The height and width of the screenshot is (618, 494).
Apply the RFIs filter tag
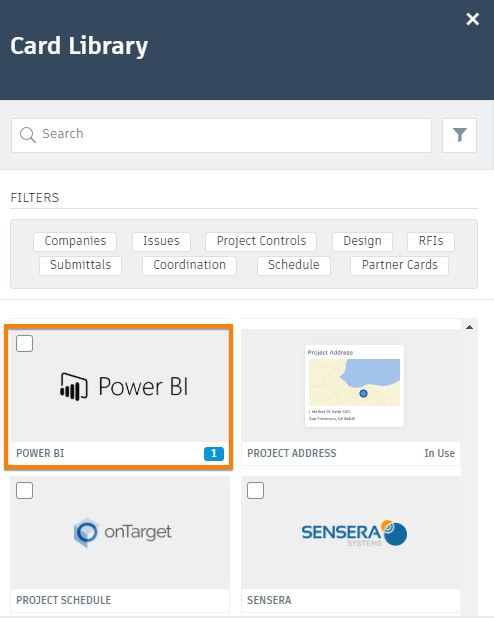click(431, 241)
